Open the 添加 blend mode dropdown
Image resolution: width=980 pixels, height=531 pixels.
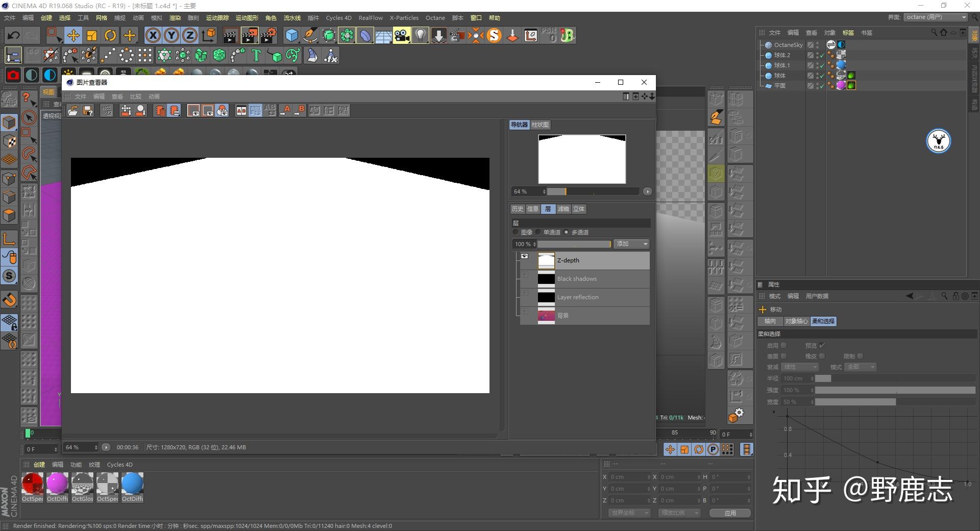[631, 244]
